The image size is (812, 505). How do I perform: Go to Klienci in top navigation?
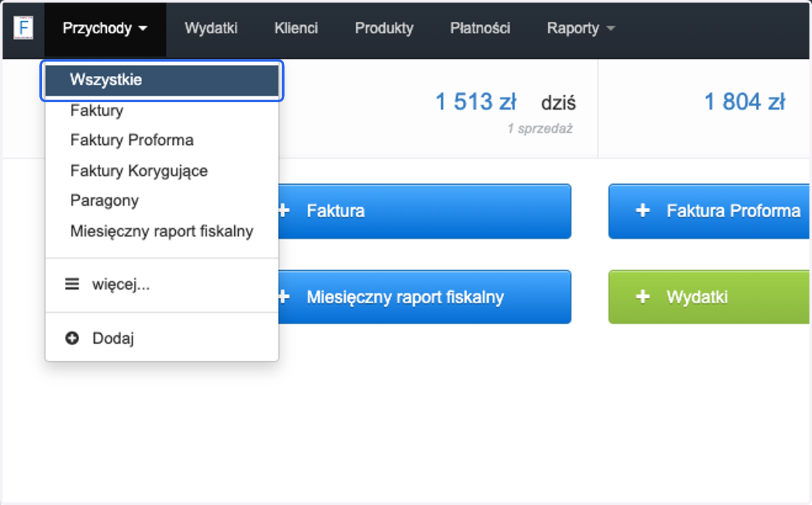[x=296, y=28]
